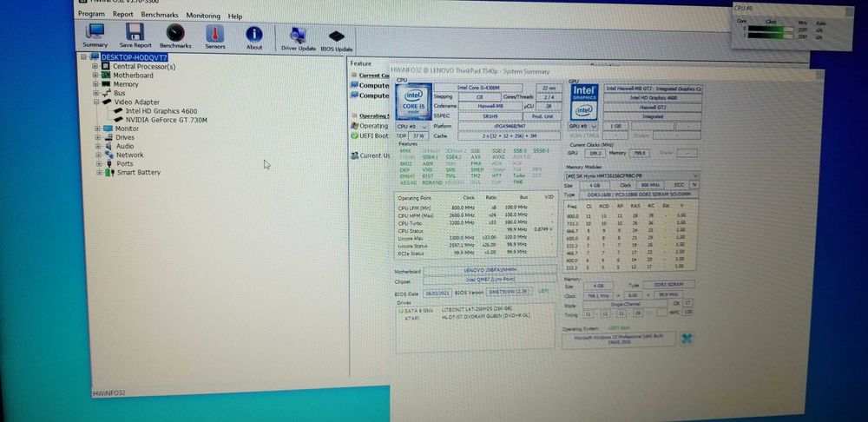Click the DESKTOP-HODQVT7 computer icon
The width and height of the screenshot is (868, 422).
tap(95, 57)
